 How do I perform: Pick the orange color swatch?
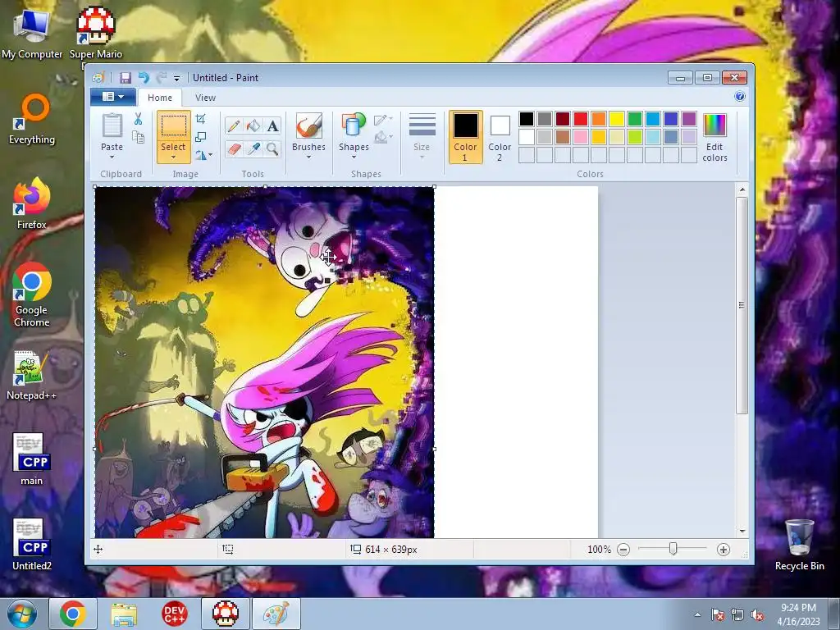pyautogui.click(x=598, y=119)
